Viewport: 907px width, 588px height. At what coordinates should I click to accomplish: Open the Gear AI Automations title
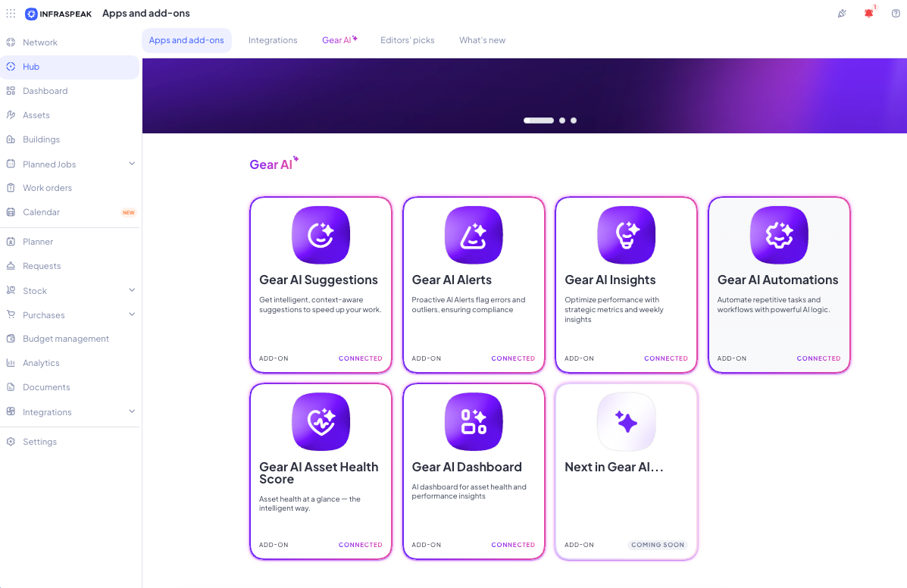[777, 280]
